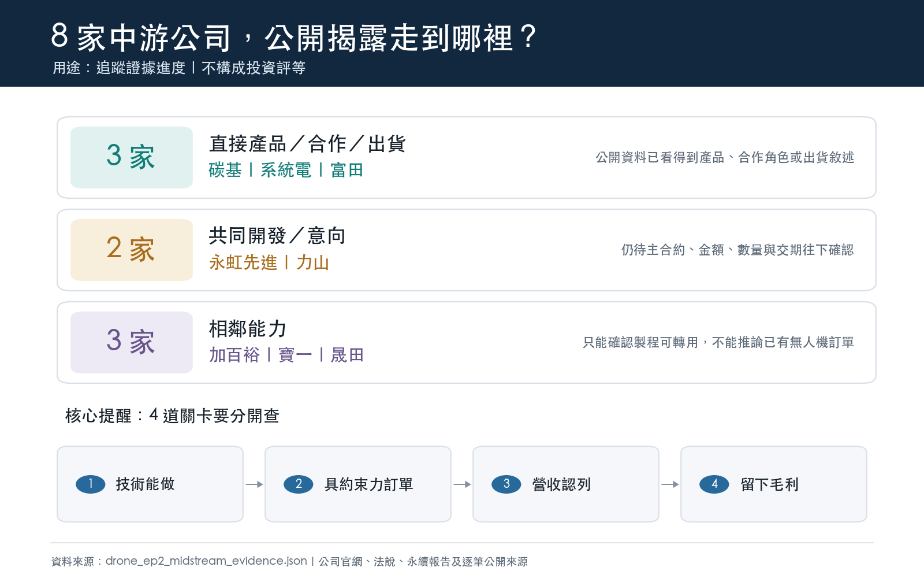Click step 2 number badge
The width and height of the screenshot is (924, 578).
(299, 484)
